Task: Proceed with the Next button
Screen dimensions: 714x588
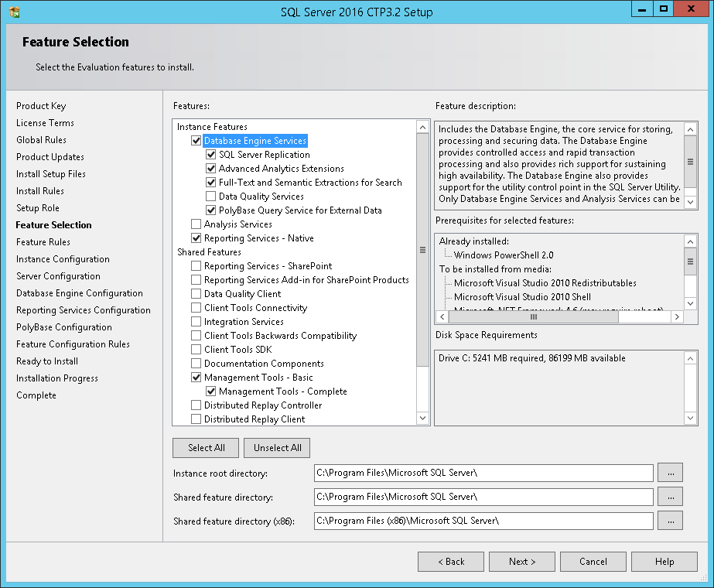Action: 522,562
